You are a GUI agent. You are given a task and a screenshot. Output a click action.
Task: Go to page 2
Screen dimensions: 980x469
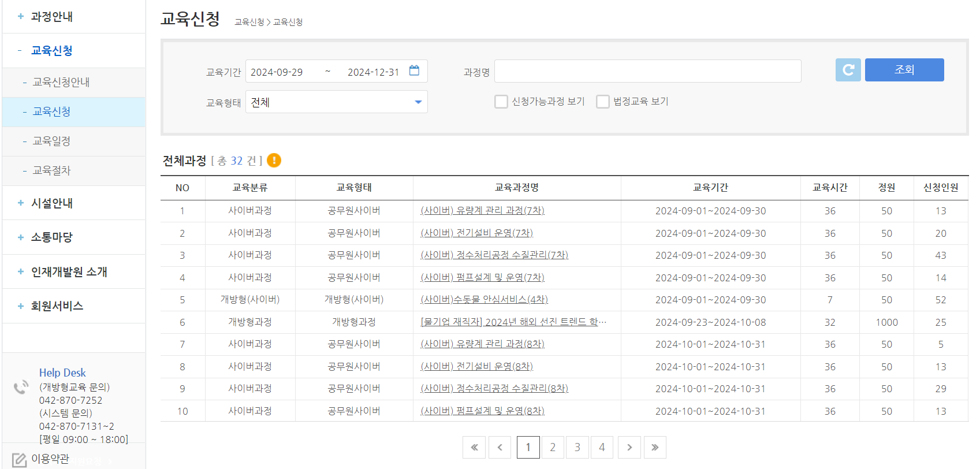[553, 447]
